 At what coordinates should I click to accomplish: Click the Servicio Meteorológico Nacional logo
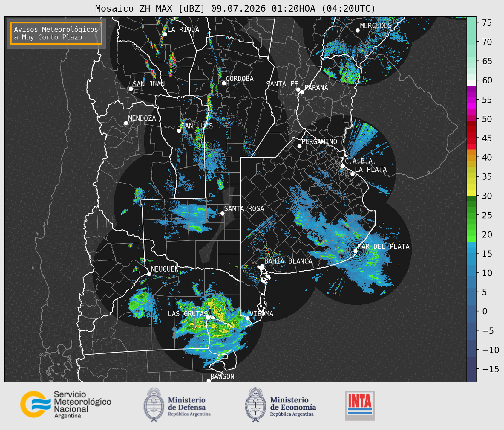pyautogui.click(x=66, y=404)
